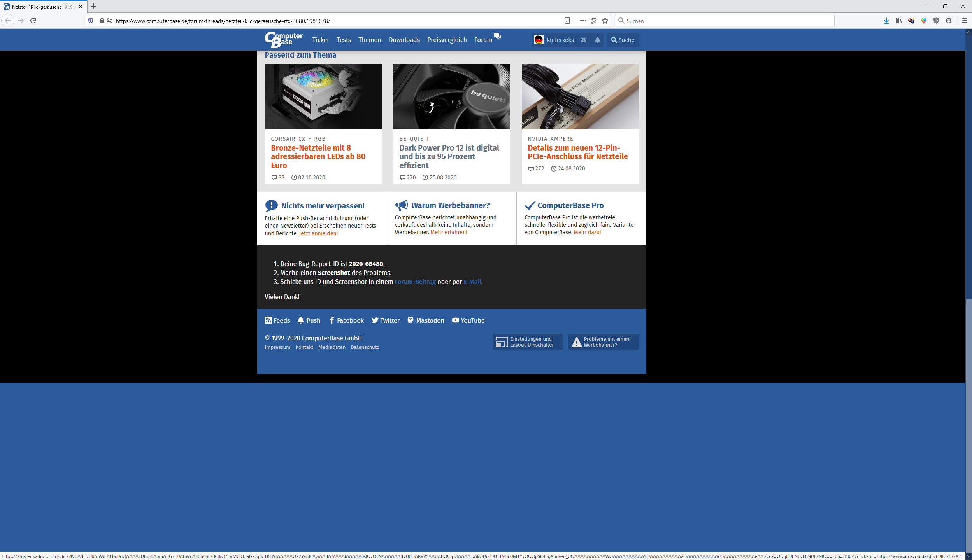Click the Firefox reload button
The width and height of the screenshot is (972, 560).
click(x=33, y=21)
